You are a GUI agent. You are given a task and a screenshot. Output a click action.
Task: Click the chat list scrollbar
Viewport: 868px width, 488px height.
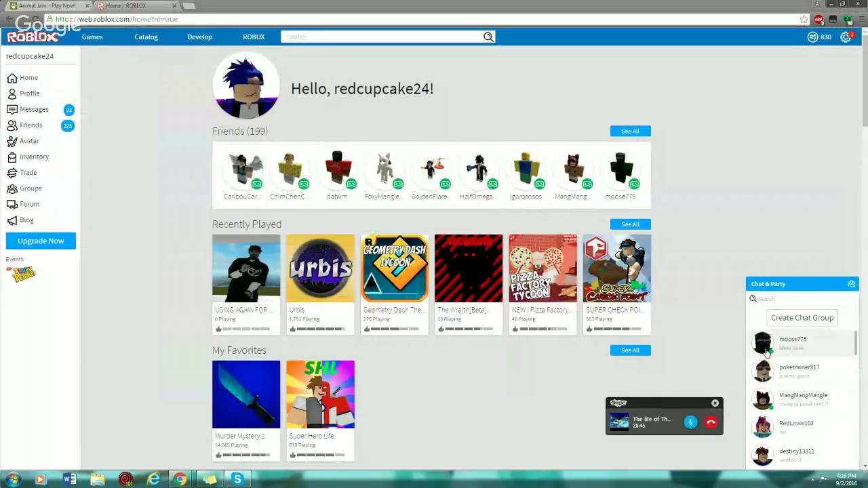coord(855,343)
